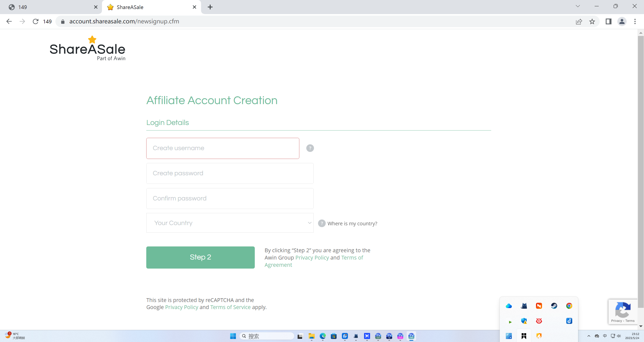Bookmark this page with the star icon
Screen dimensions: 644x342
592,22
